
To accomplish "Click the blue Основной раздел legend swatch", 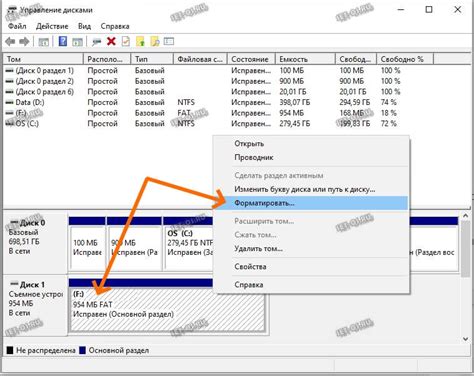I will click(82, 350).
